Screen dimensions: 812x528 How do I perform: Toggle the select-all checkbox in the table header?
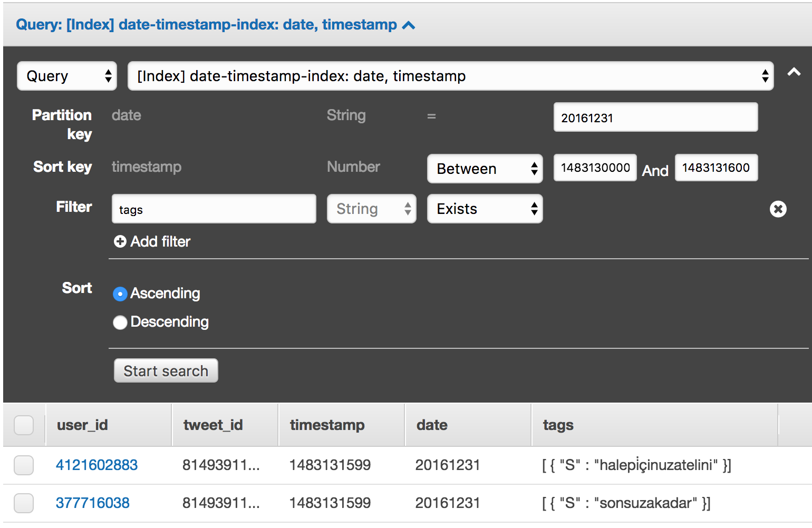[24, 425]
